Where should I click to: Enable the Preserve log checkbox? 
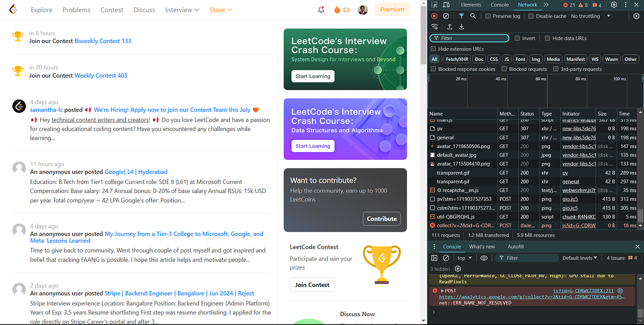click(x=487, y=16)
